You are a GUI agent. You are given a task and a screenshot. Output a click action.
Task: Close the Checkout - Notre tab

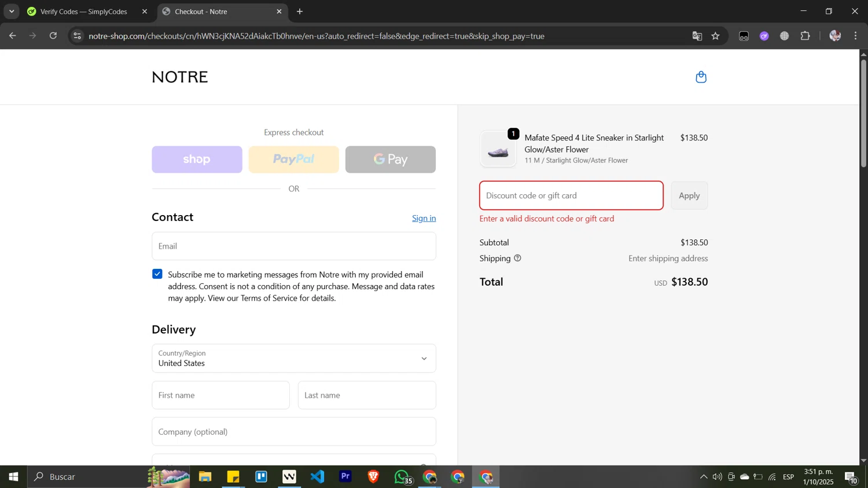pyautogui.click(x=279, y=12)
